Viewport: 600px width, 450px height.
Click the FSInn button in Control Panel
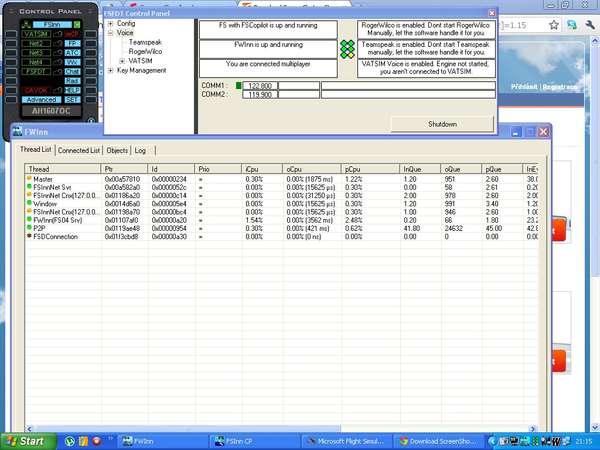pyautogui.click(x=52, y=25)
